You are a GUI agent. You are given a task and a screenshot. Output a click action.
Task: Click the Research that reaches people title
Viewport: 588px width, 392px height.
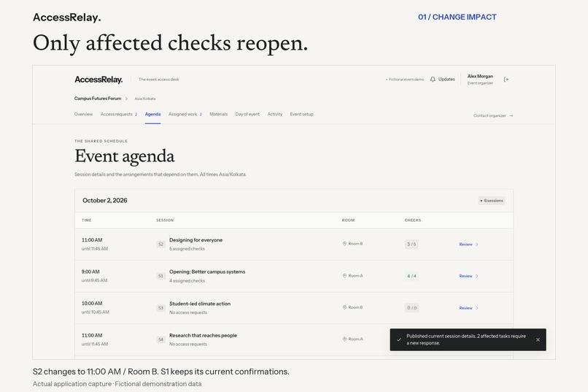[x=203, y=335]
